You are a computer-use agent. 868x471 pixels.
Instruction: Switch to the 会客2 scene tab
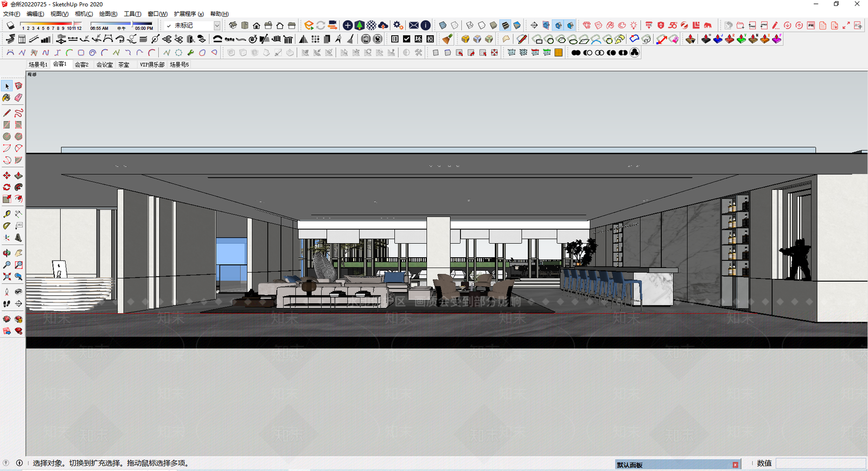tap(81, 65)
